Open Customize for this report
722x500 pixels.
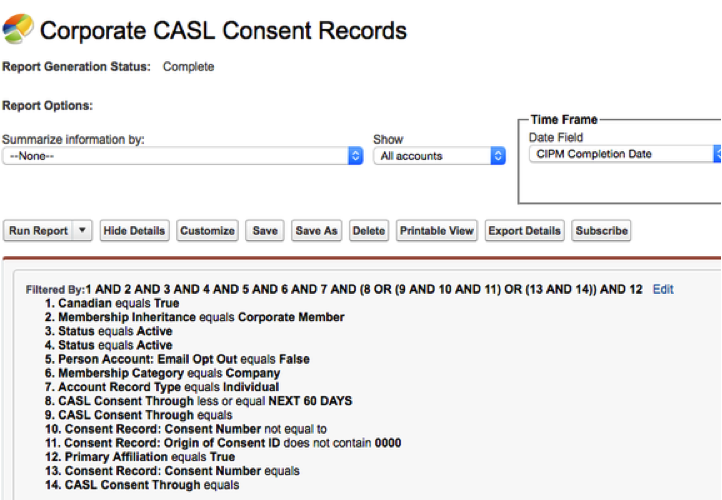coord(207,230)
